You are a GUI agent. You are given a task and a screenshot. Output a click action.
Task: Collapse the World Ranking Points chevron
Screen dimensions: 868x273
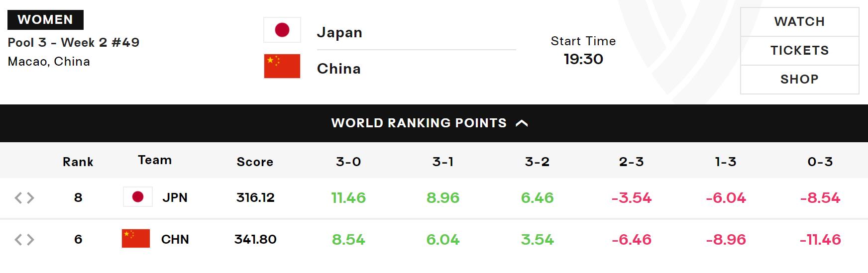click(x=522, y=123)
